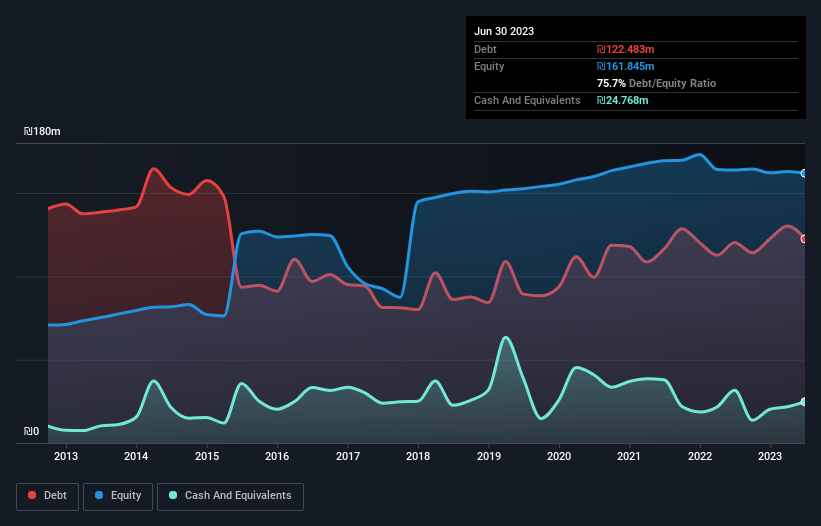Image resolution: width=821 pixels, height=526 pixels.
Task: Click the Jun 30 2023 tooltip date
Action: (x=504, y=31)
